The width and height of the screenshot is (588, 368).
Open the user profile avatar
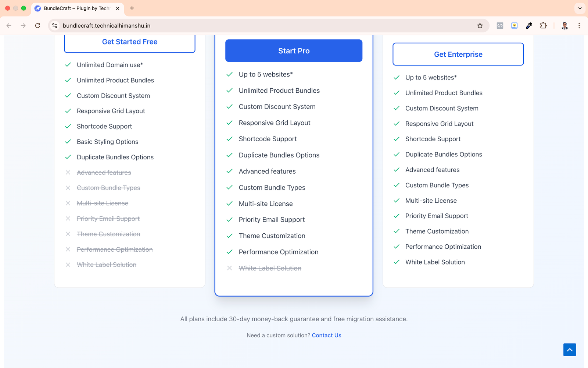pyautogui.click(x=565, y=26)
